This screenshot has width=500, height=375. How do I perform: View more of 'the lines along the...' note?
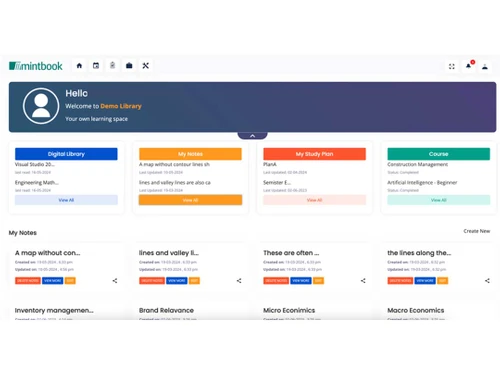click(425, 281)
